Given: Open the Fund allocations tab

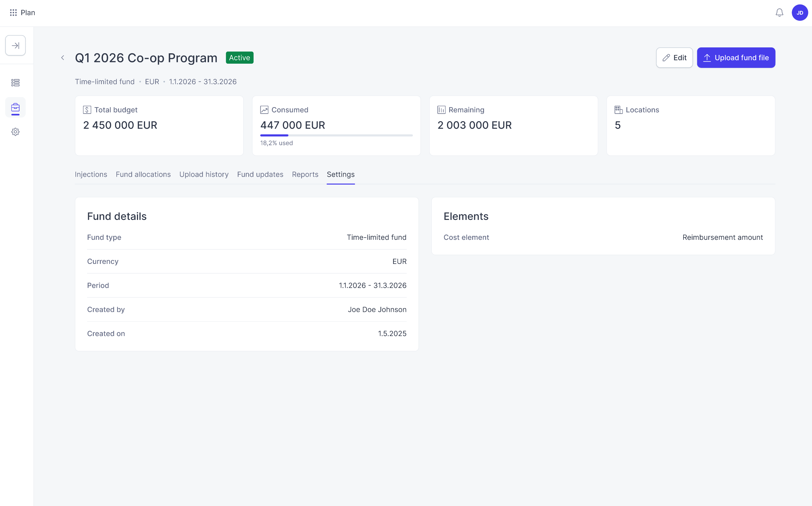Looking at the screenshot, I should point(143,174).
